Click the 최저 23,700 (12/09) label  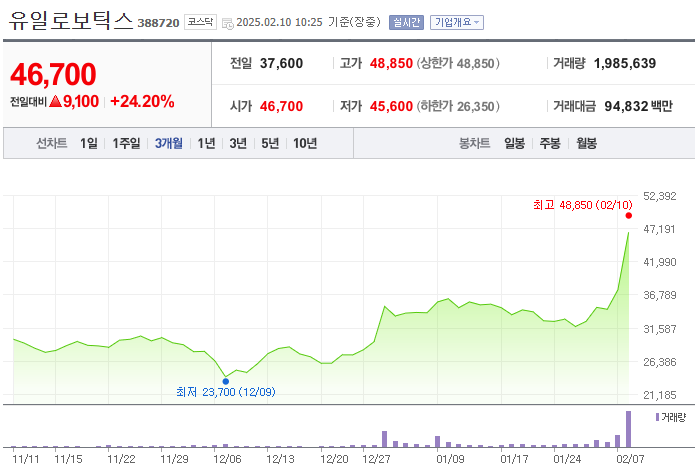pyautogui.click(x=226, y=392)
